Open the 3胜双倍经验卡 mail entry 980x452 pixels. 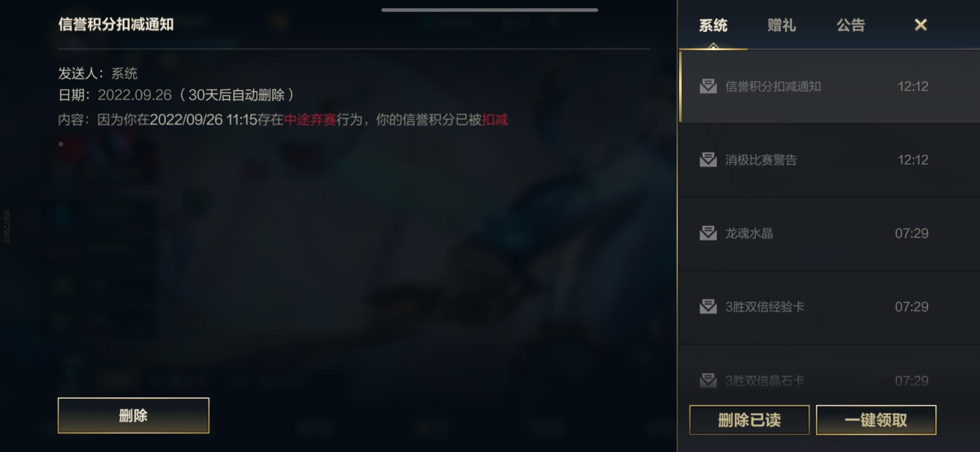point(829,307)
